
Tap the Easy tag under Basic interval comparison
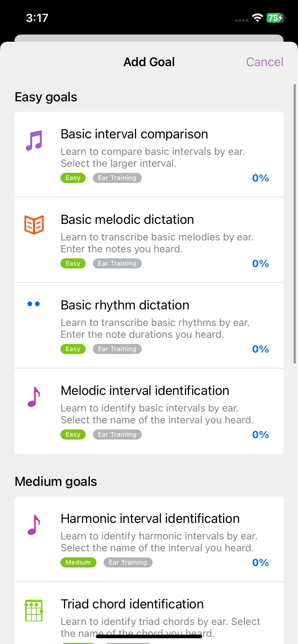coord(73,178)
